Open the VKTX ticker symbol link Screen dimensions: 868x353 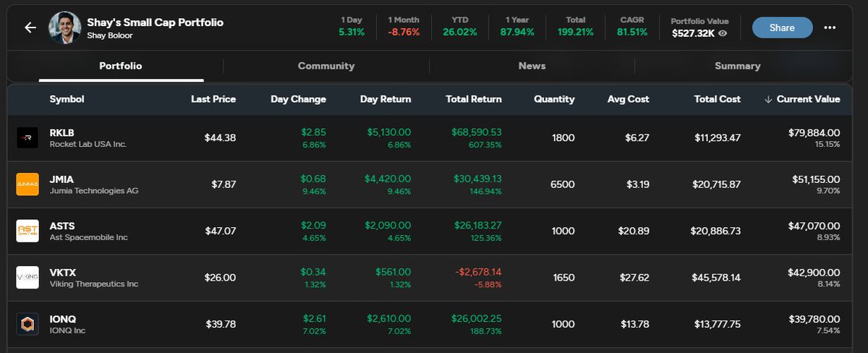[x=63, y=273]
